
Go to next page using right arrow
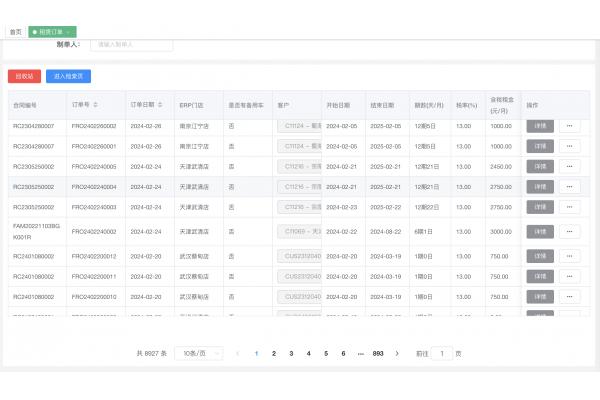tap(397, 353)
